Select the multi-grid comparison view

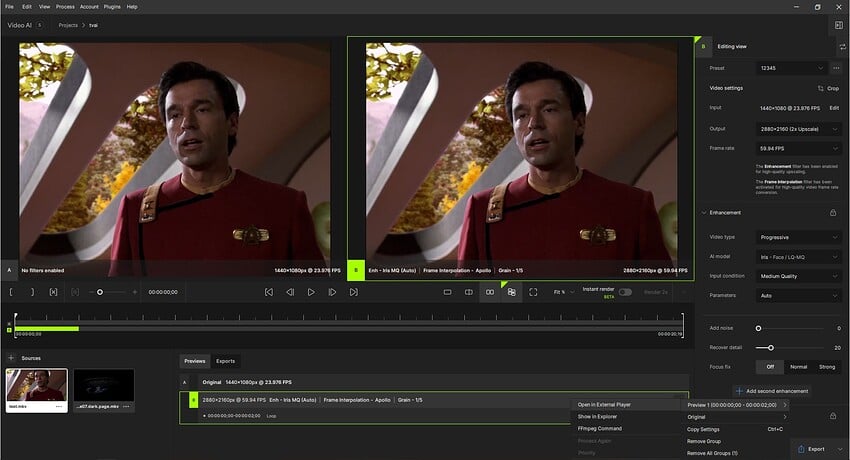click(x=511, y=292)
